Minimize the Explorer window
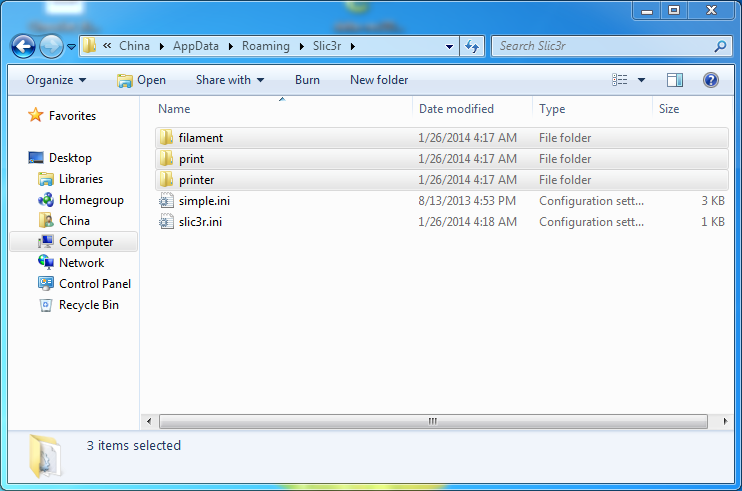 tap(647, 11)
